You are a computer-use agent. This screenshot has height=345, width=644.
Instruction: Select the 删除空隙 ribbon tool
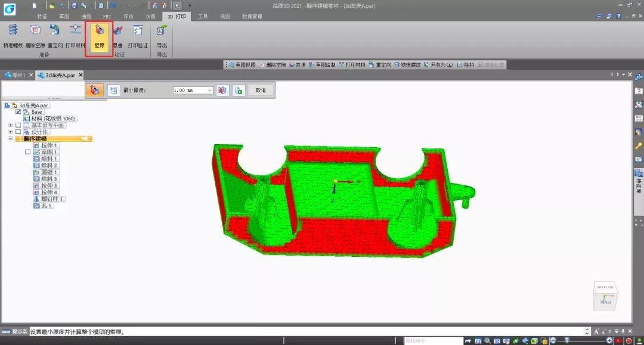(35, 36)
